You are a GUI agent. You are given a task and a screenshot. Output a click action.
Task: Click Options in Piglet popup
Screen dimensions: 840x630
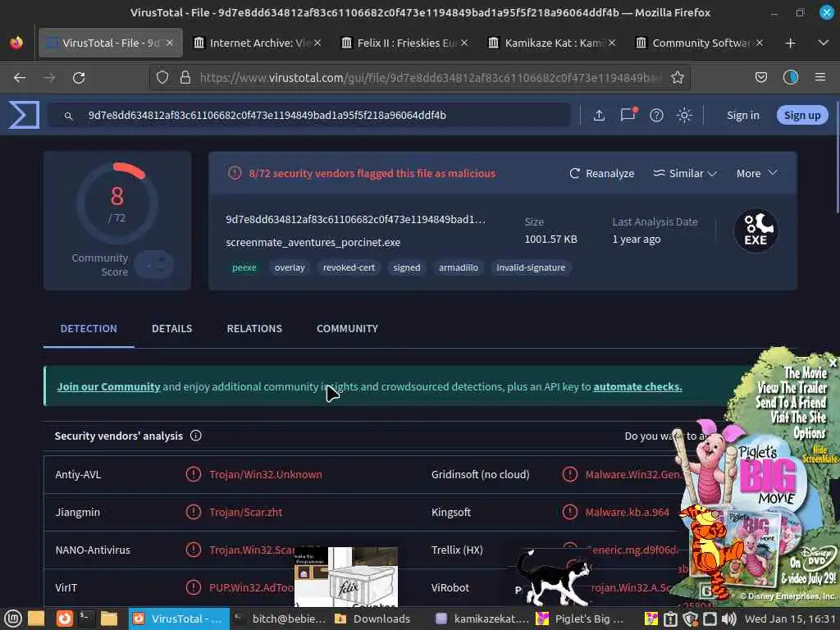pos(810,432)
